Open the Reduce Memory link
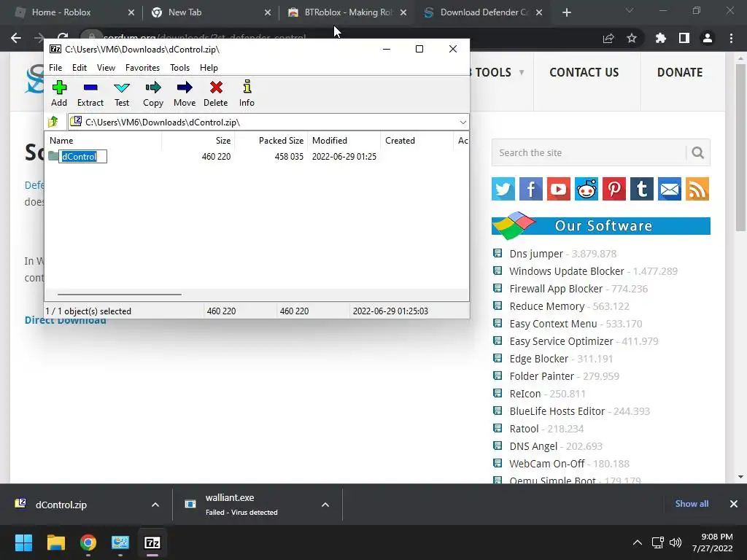 click(x=547, y=306)
